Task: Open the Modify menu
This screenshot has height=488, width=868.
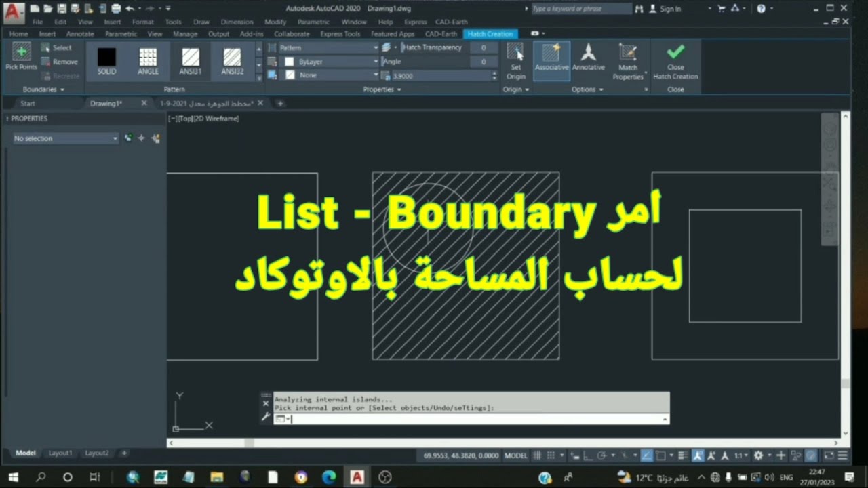Action: (275, 22)
